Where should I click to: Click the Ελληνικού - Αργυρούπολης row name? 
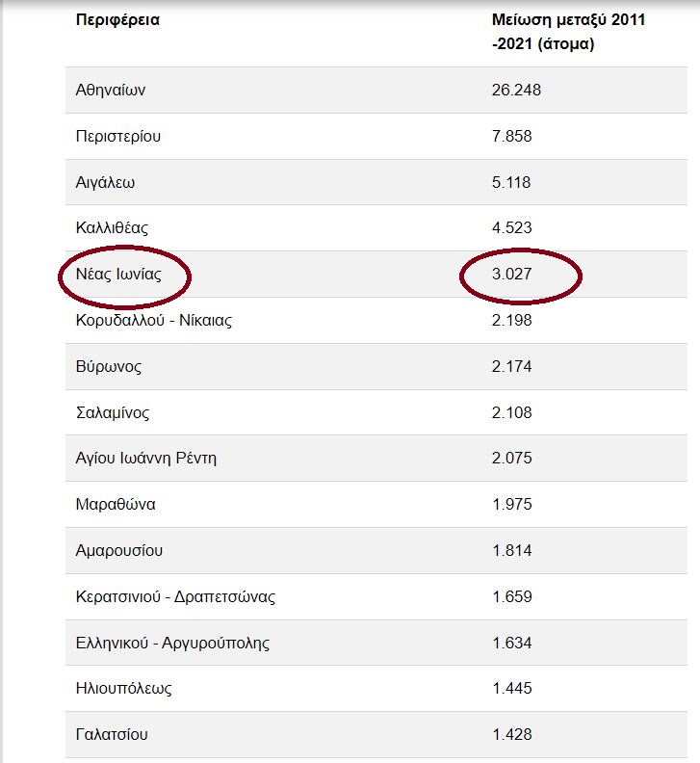click(172, 643)
